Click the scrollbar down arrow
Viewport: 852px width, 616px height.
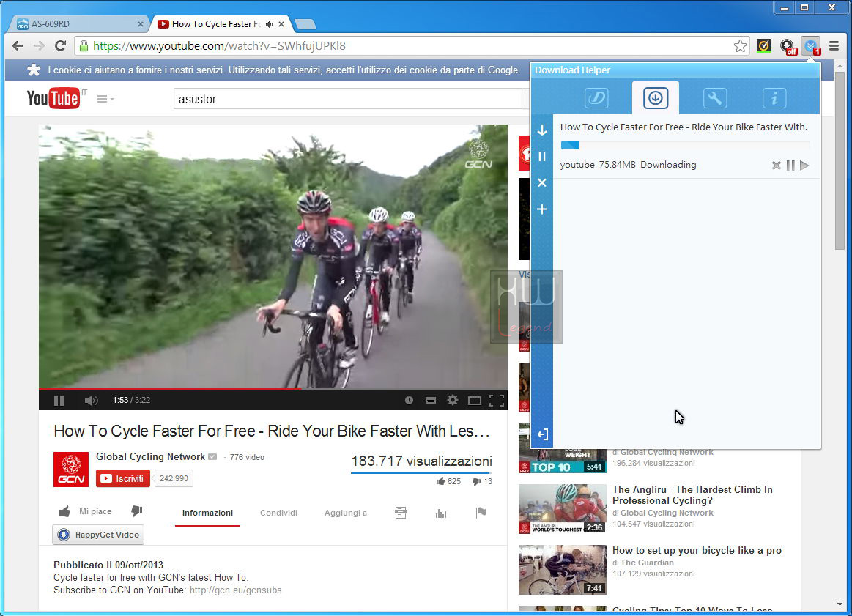(840, 604)
